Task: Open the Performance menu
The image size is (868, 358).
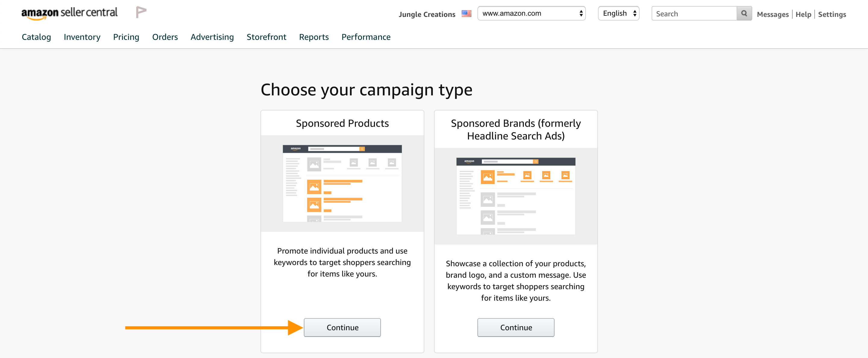Action: 366,37
